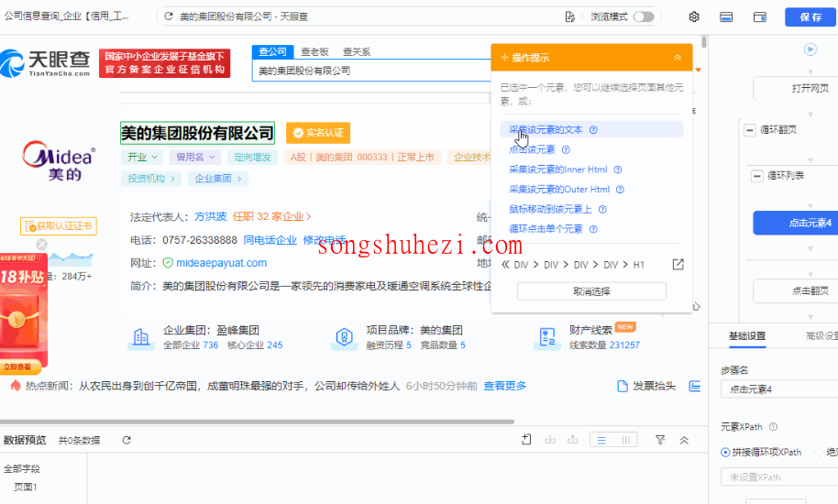Open the 曾用名 dropdown
Screen dimensions: 838x504
195,157
